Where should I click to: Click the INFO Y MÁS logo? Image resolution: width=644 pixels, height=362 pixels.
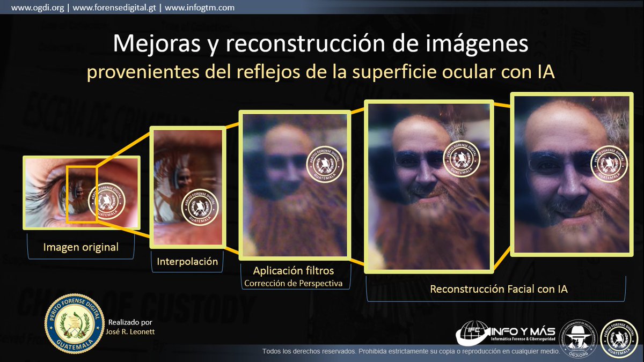coord(506,334)
